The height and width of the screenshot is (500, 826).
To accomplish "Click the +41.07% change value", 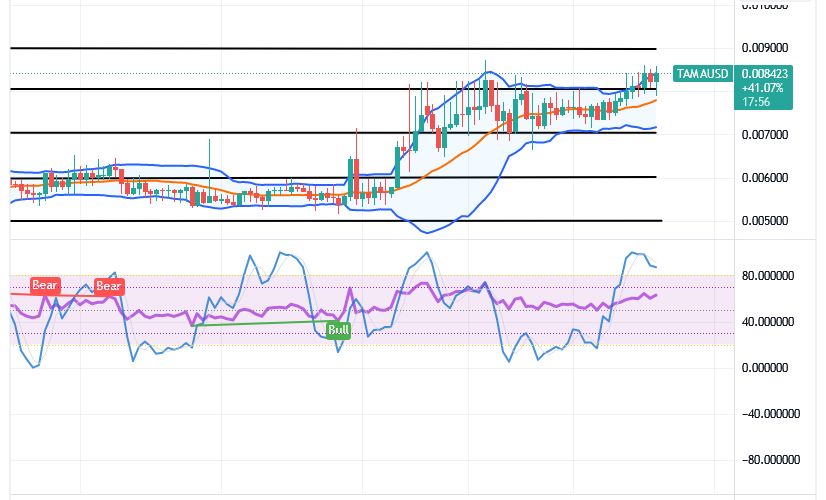I will (x=762, y=88).
